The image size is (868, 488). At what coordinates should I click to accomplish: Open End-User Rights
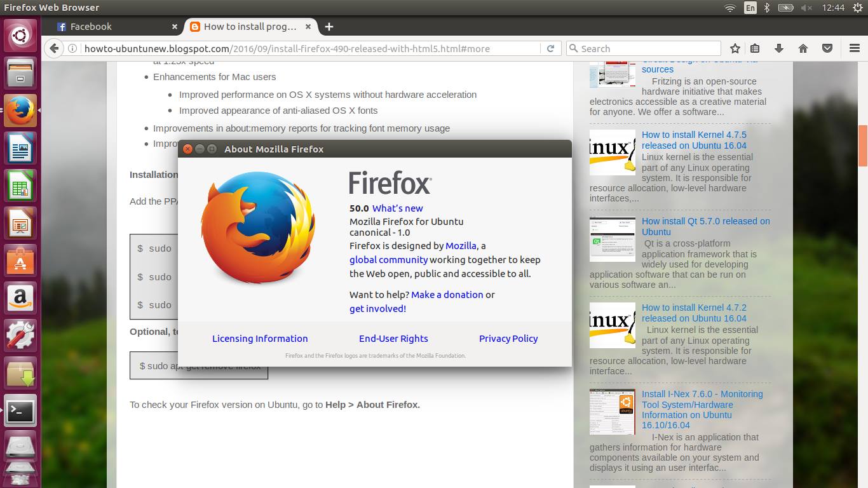[393, 339]
